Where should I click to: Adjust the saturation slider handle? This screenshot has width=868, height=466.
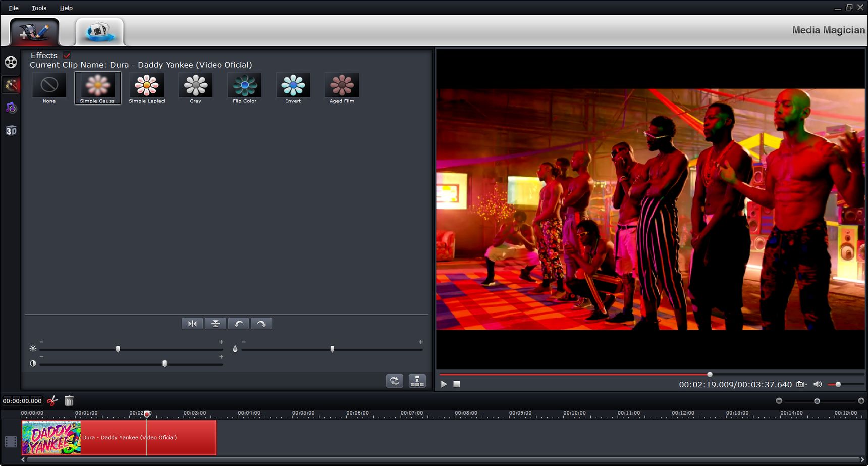click(332, 349)
